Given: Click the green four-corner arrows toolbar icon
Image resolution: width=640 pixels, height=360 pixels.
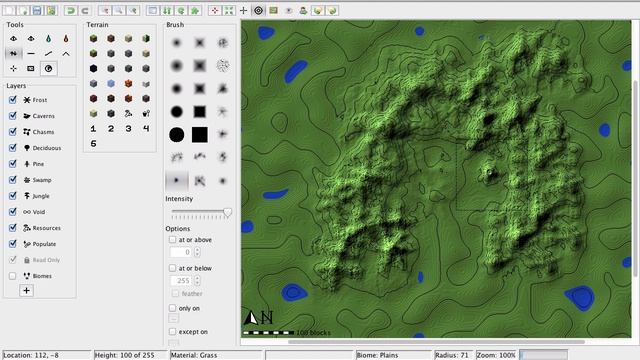Looking at the screenshot, I should 229,11.
